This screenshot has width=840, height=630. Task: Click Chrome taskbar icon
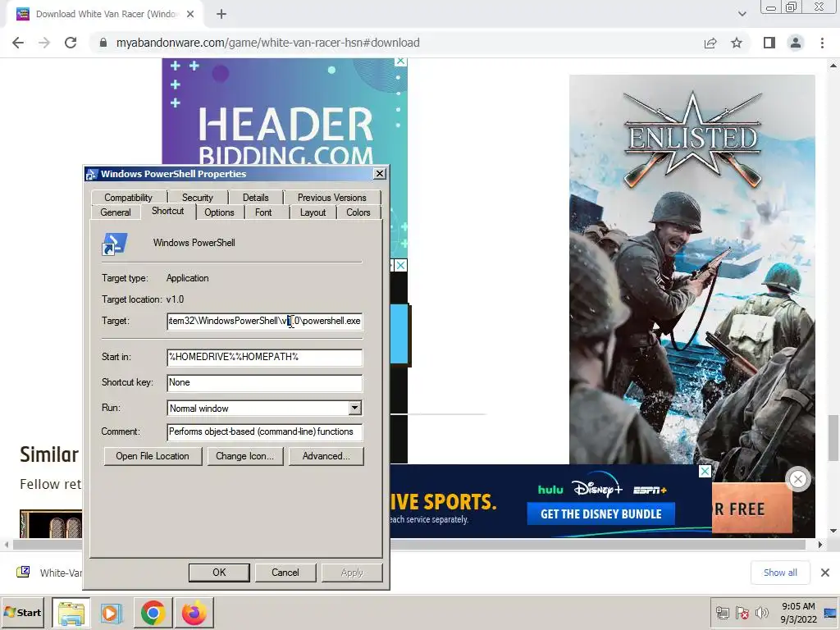point(153,613)
